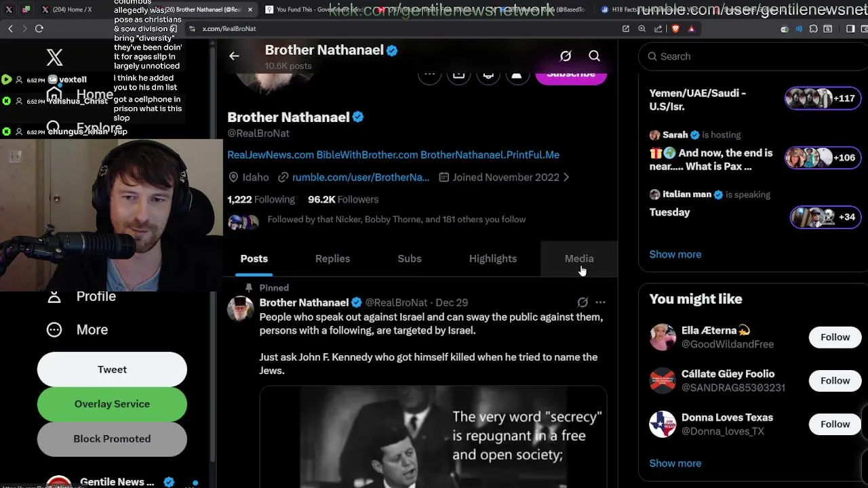Click Followed by that Nicker, Bobby Thorne text
The height and width of the screenshot is (488, 868).
[x=397, y=220]
